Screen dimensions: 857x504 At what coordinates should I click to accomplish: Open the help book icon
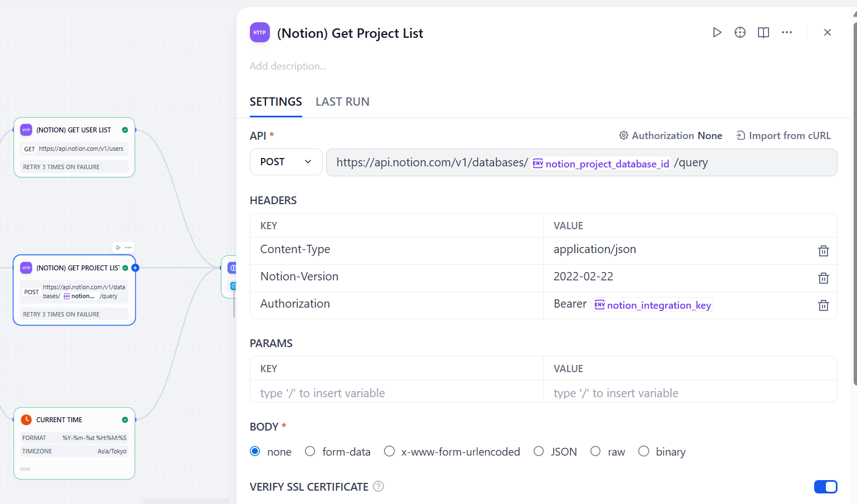coord(763,32)
